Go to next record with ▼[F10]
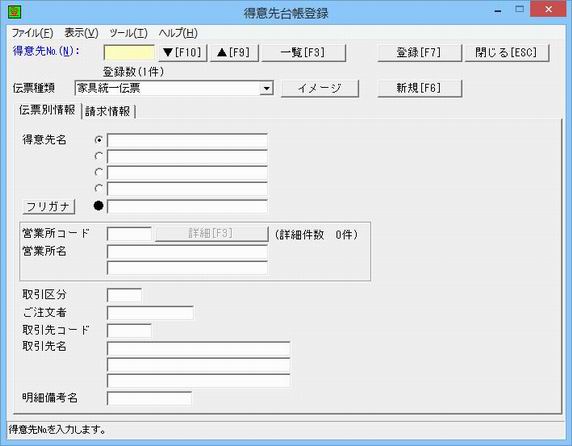 pyautogui.click(x=183, y=53)
